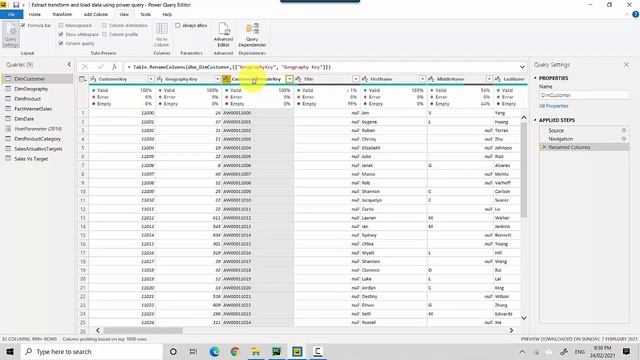This screenshot has height=360, width=640.
Task: Enable Column distribution checkbox
Action: (x=104, y=25)
